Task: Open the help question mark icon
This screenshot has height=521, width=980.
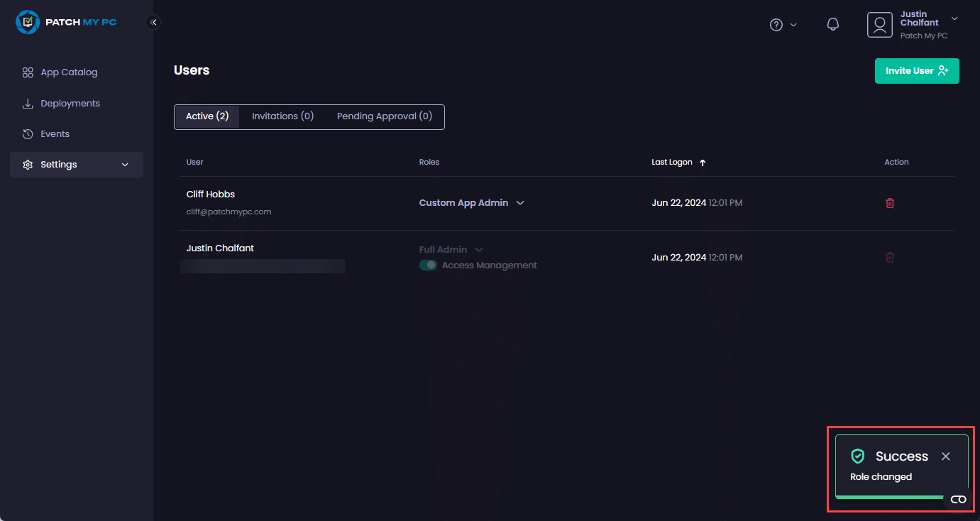Action: coord(776,25)
